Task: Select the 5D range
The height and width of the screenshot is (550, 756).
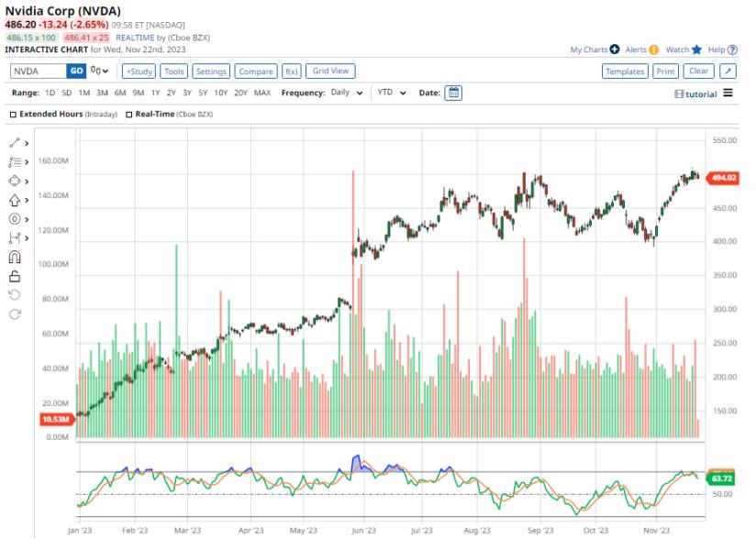Action: click(67, 93)
